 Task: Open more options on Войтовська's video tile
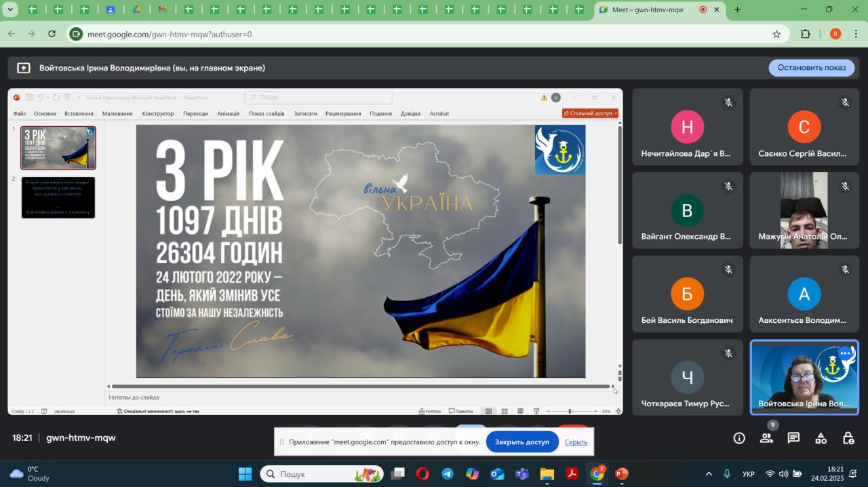click(845, 353)
